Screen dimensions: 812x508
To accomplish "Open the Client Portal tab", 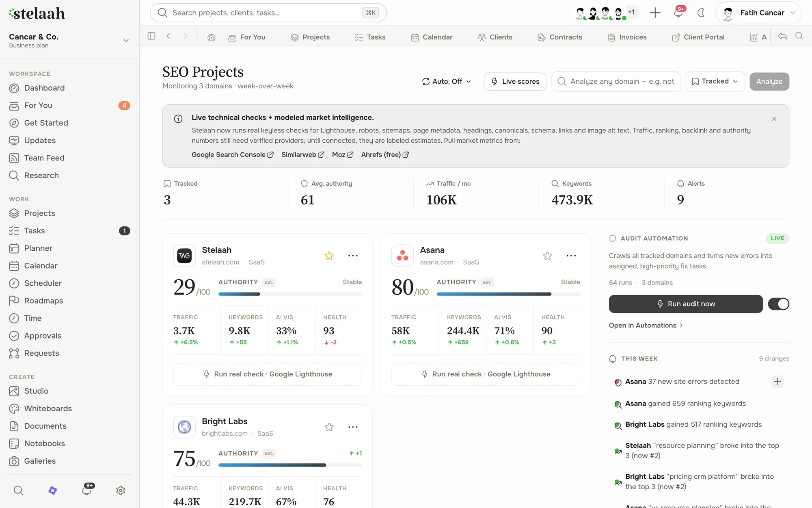I will [x=698, y=37].
